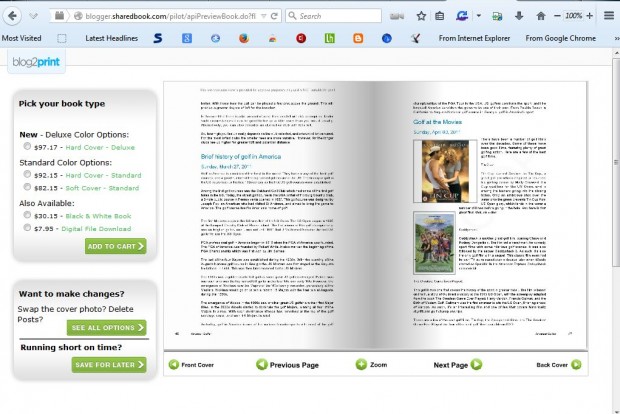Click the SEE ALL OPTIONS button
Screen dimensions: 620x414
(106, 327)
